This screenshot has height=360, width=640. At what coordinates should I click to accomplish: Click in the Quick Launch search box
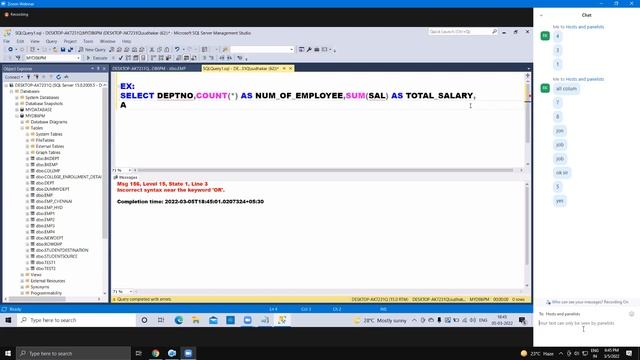pyautogui.click(x=460, y=31)
